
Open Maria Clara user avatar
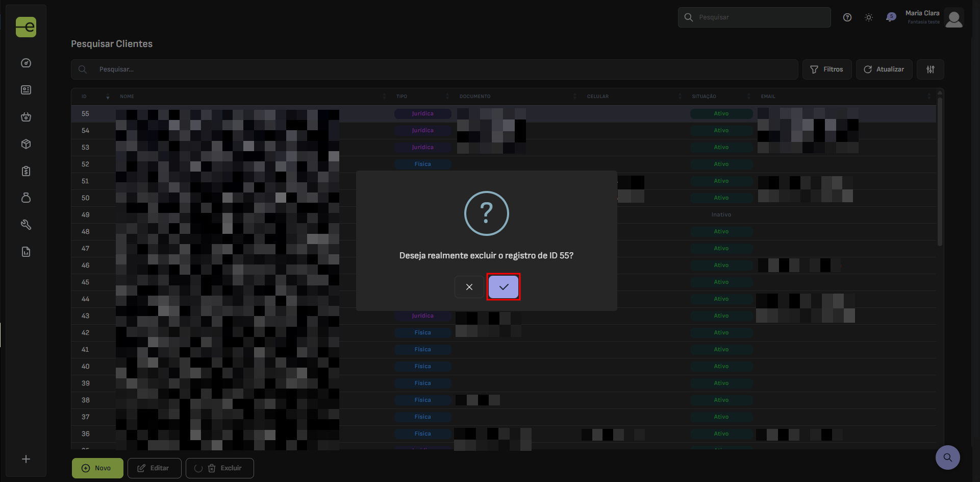point(954,18)
